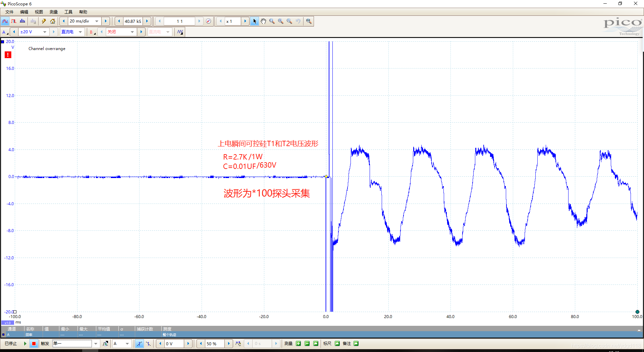The width and height of the screenshot is (644, 352).
Task: Select falling edge trigger toggle
Action: click(148, 344)
